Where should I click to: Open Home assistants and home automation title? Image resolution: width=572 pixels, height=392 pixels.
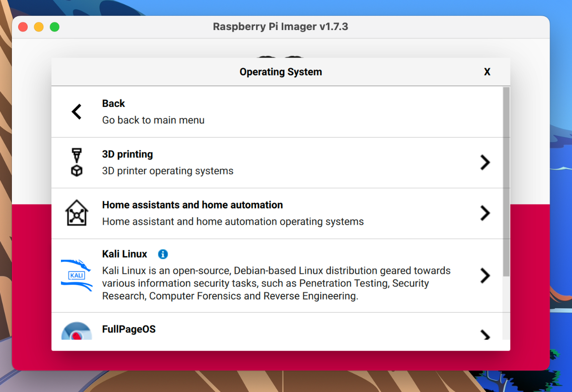point(193,205)
